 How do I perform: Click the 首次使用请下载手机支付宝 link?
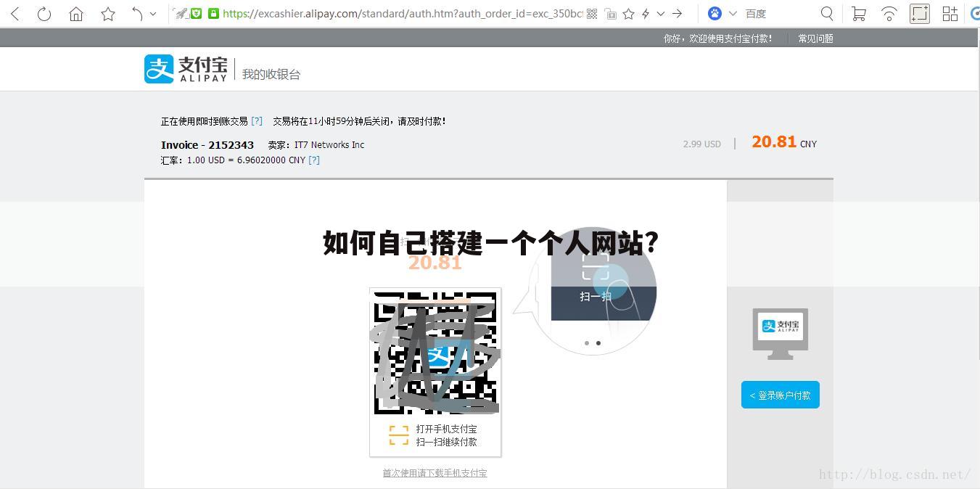point(435,473)
